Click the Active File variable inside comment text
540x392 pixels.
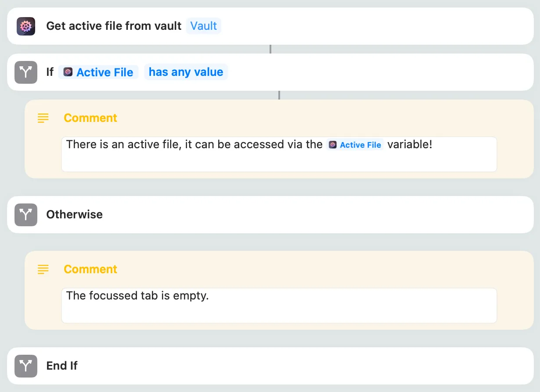pyautogui.click(x=355, y=145)
